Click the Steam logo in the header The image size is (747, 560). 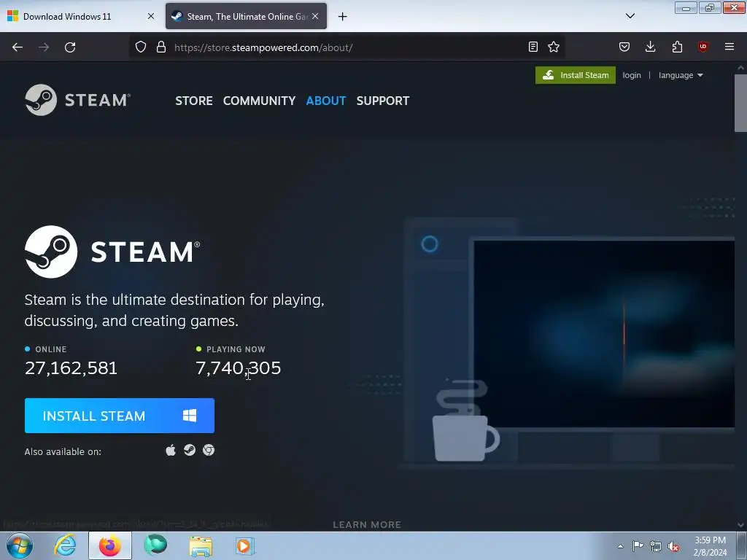[77, 100]
